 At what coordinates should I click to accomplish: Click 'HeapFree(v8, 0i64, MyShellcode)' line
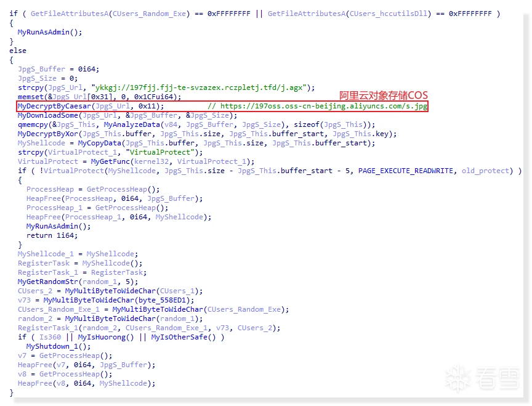point(87,384)
